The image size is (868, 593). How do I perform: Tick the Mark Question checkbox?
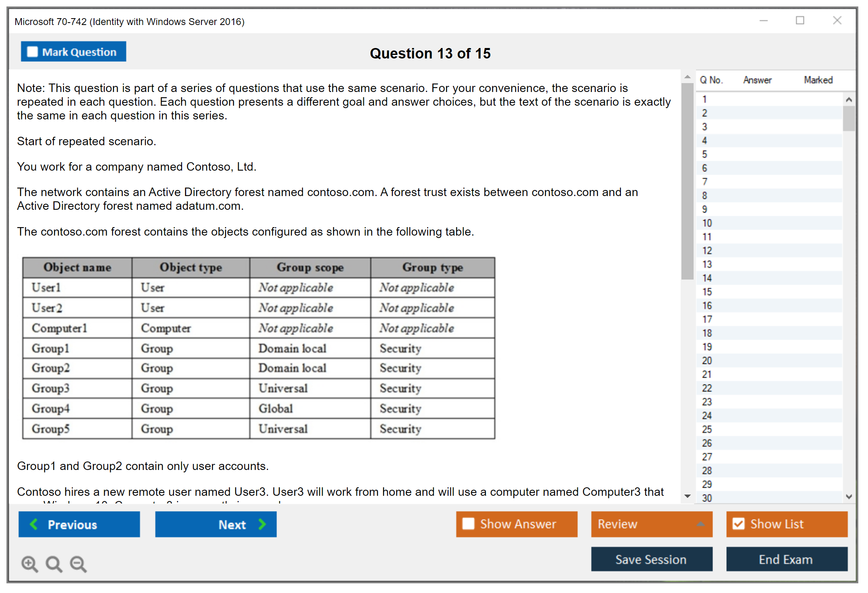tap(32, 52)
